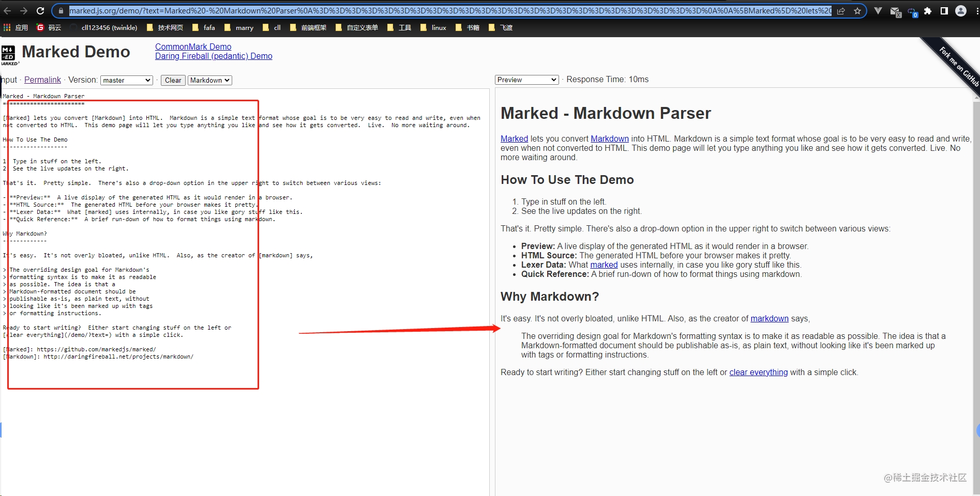Expand the Preview output view dropdown
Screen dimensions: 980x496
click(x=527, y=80)
